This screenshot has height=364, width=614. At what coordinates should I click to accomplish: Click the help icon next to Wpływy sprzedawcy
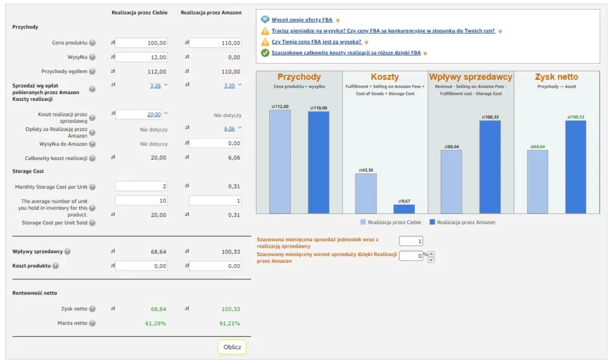67,252
